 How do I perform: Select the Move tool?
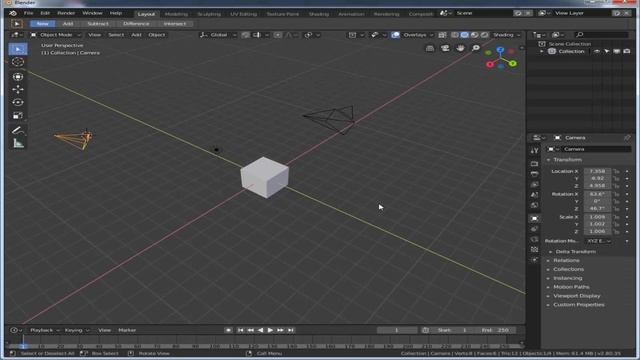coord(18,89)
